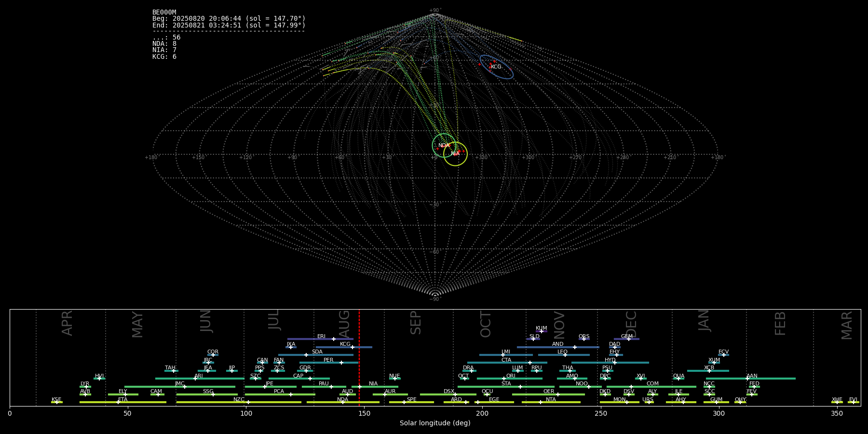
Task: Click the End: 20250821 03:24:51 line
Action: (x=229, y=25)
